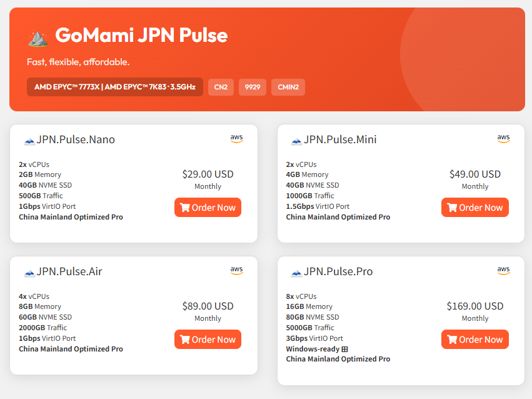Click the Mt. Fuji icon beside JPN.Pulse.Mini
Image resolution: width=532 pixels, height=399 pixels.
[x=296, y=141]
